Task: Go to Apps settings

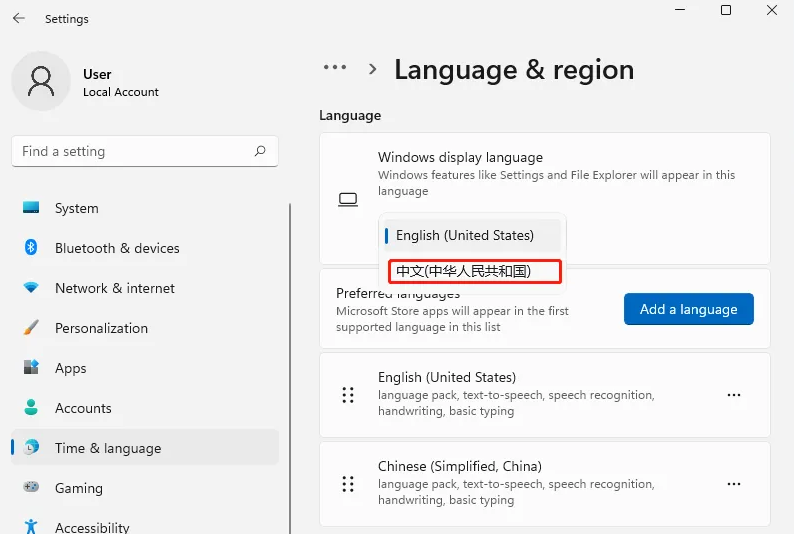Action: tap(145, 368)
